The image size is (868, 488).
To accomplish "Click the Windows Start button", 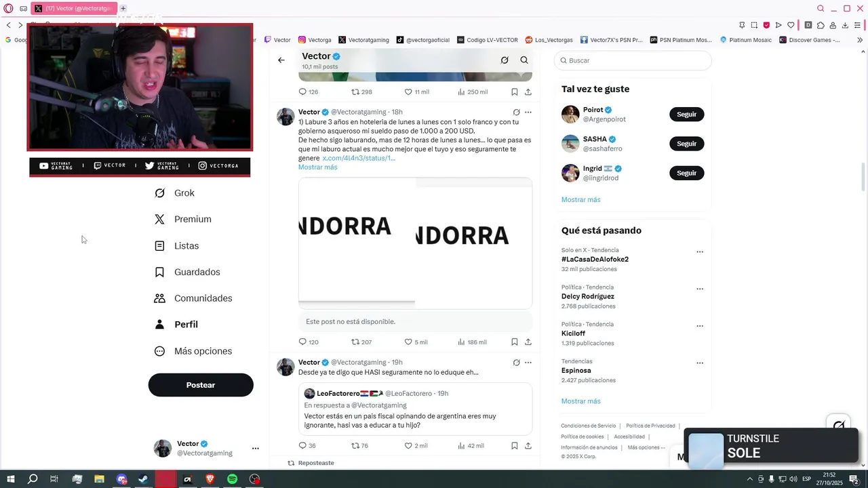I will pyautogui.click(x=11, y=479).
